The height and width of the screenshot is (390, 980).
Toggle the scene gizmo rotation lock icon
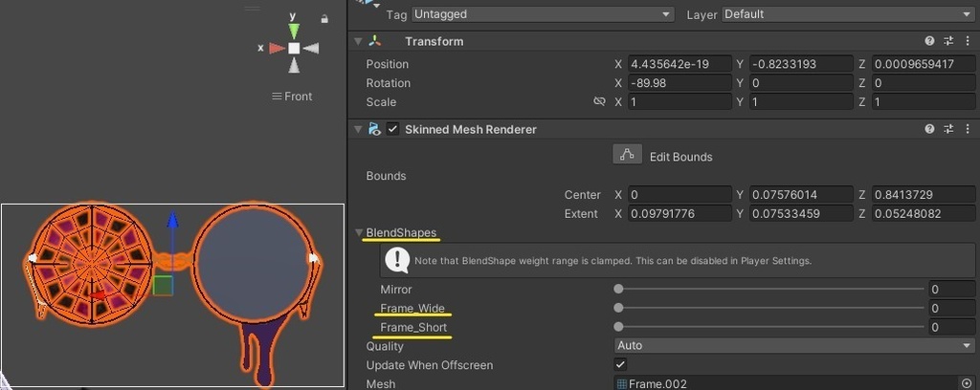click(x=325, y=18)
